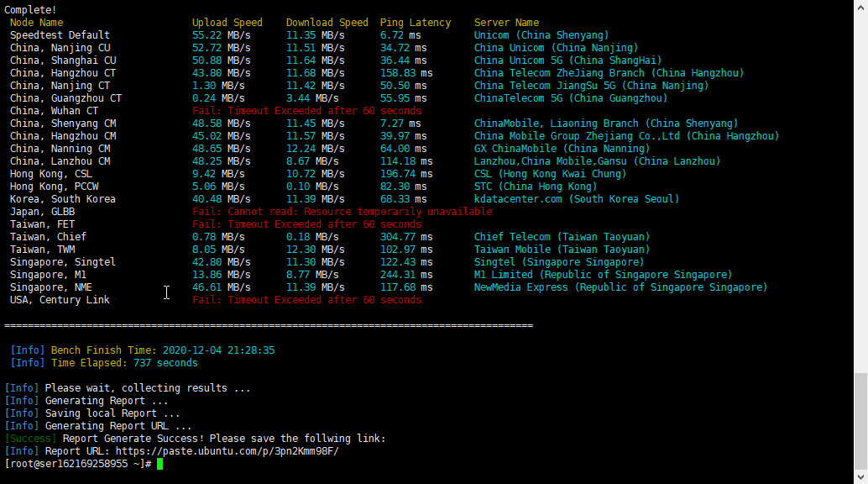
Task: Click the 'Saving local Report ...' line
Action: pyautogui.click(x=112, y=413)
